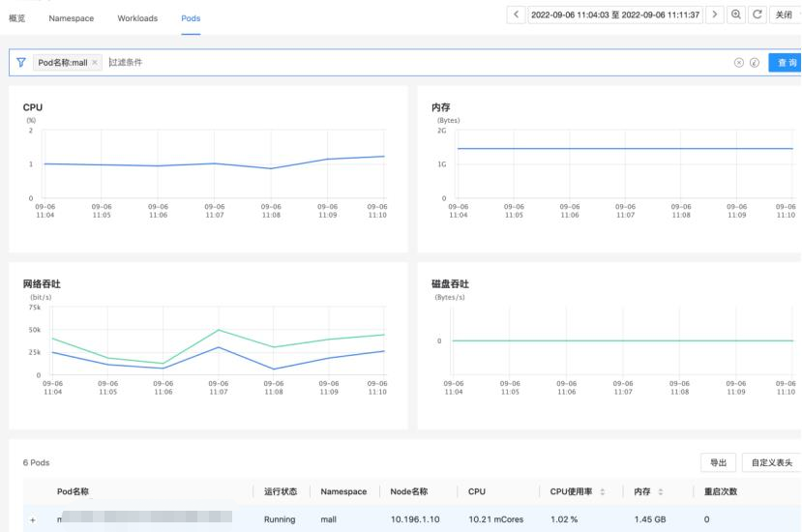Switch to the Namespace tab

72,18
